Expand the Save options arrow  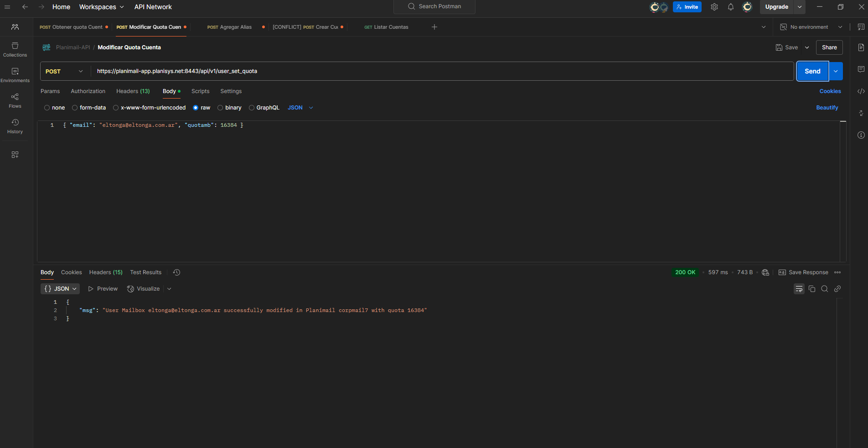(807, 47)
